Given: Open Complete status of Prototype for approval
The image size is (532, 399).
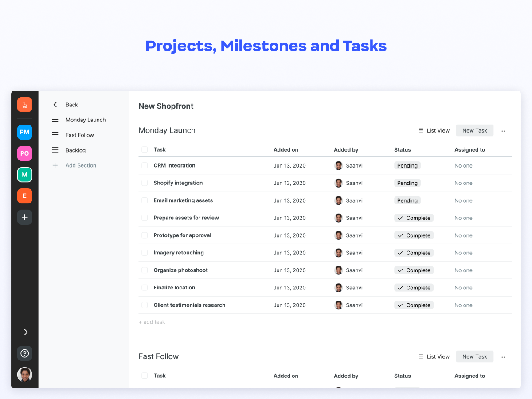Looking at the screenshot, I should 414,235.
